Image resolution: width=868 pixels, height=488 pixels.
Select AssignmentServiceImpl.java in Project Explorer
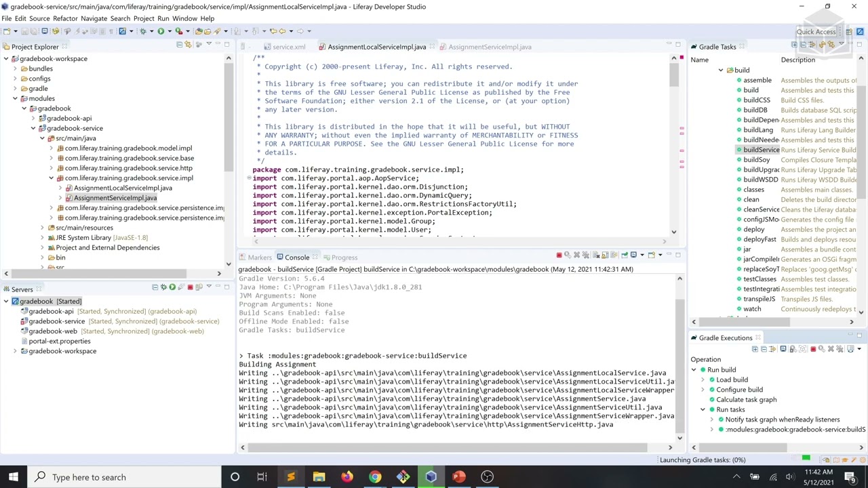point(115,198)
